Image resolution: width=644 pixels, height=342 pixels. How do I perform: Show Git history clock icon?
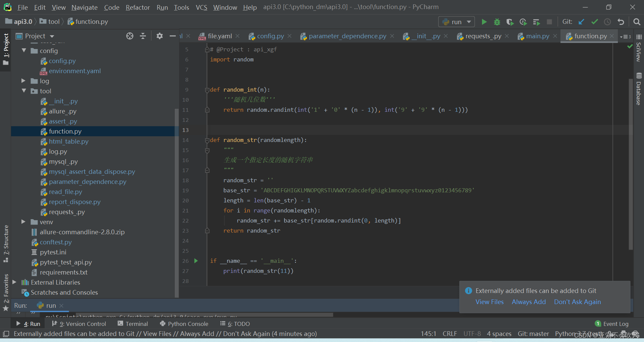pos(607,22)
